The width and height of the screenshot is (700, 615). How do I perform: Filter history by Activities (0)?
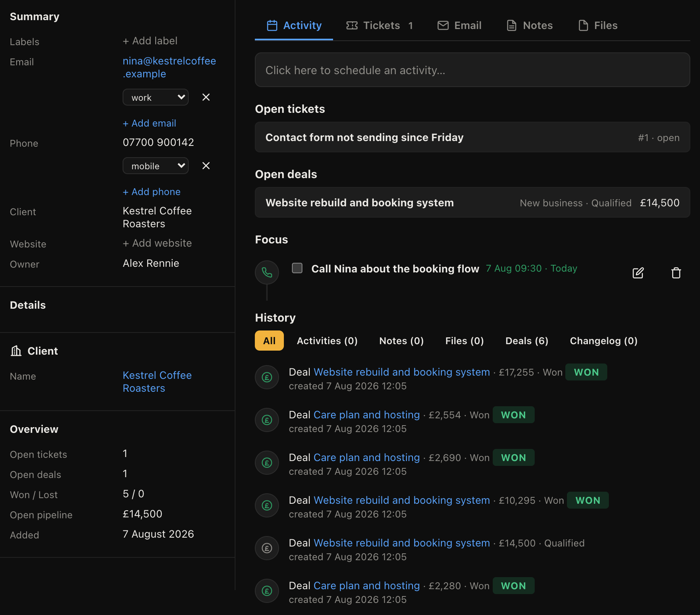(327, 341)
